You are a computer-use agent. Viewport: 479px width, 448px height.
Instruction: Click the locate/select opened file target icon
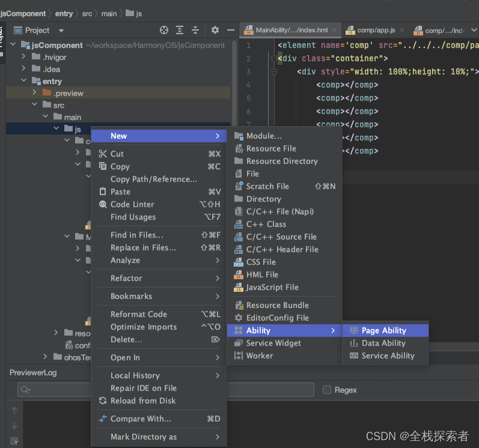click(x=164, y=30)
